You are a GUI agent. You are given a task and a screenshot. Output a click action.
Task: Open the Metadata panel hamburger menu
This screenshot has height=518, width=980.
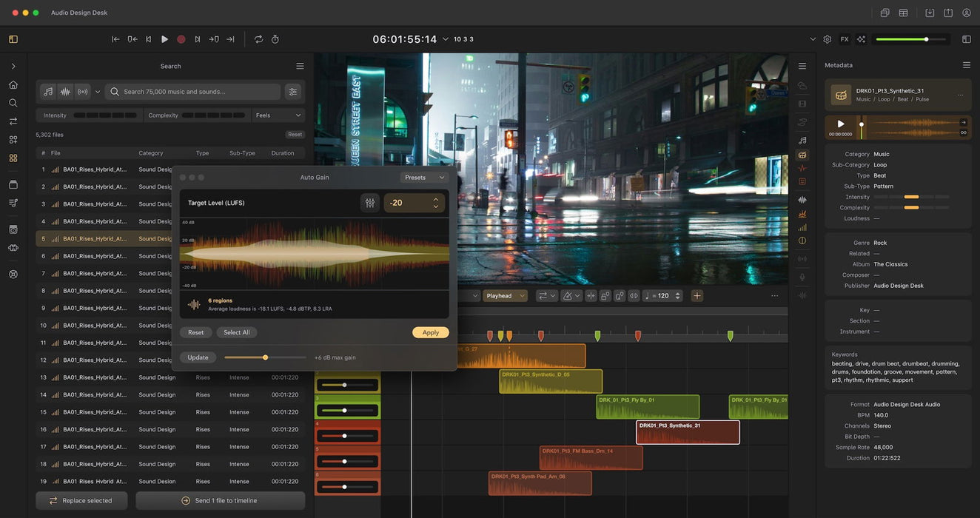coord(966,65)
